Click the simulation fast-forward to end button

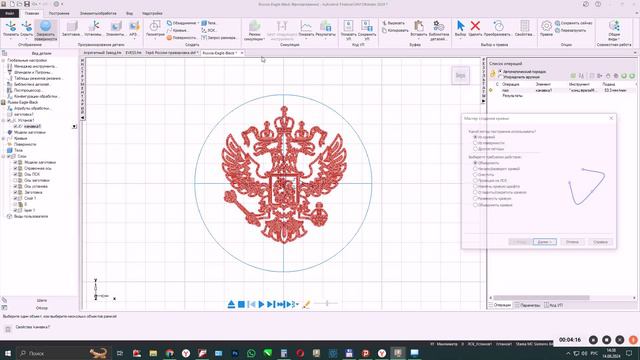[x=281, y=304]
